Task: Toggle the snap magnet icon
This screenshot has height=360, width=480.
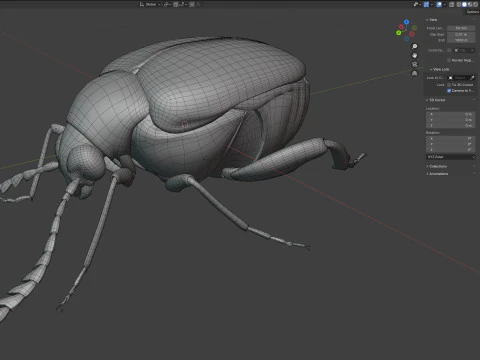Action: coord(176,5)
